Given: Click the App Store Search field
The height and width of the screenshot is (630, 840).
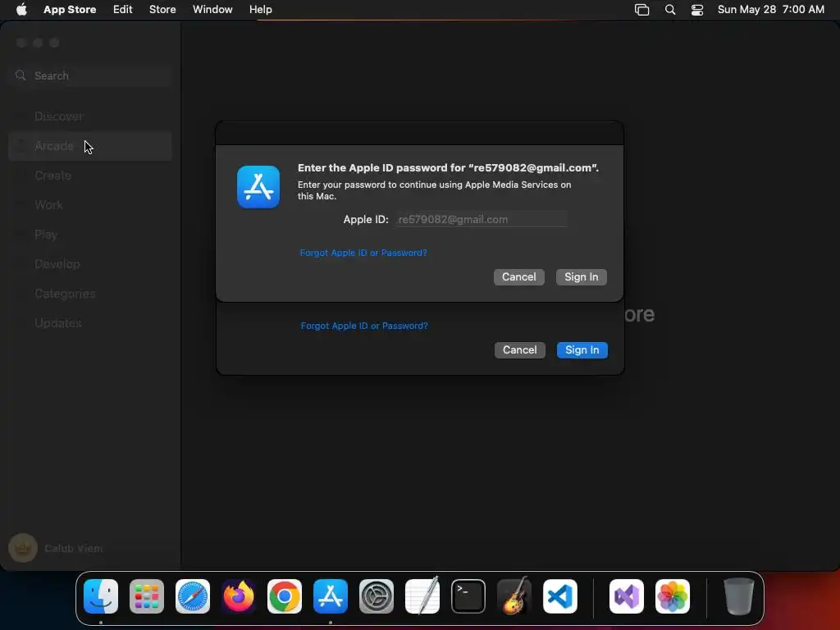Looking at the screenshot, I should [90, 75].
